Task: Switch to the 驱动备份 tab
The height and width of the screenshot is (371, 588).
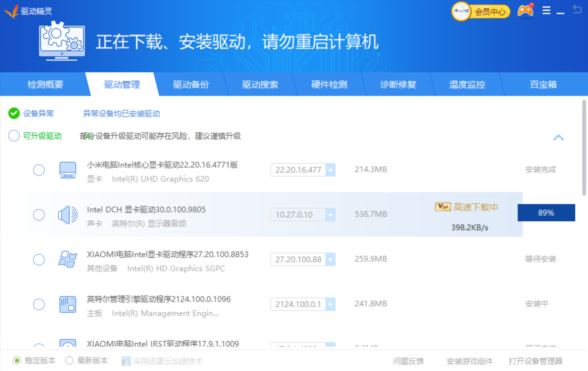Action: click(x=191, y=84)
